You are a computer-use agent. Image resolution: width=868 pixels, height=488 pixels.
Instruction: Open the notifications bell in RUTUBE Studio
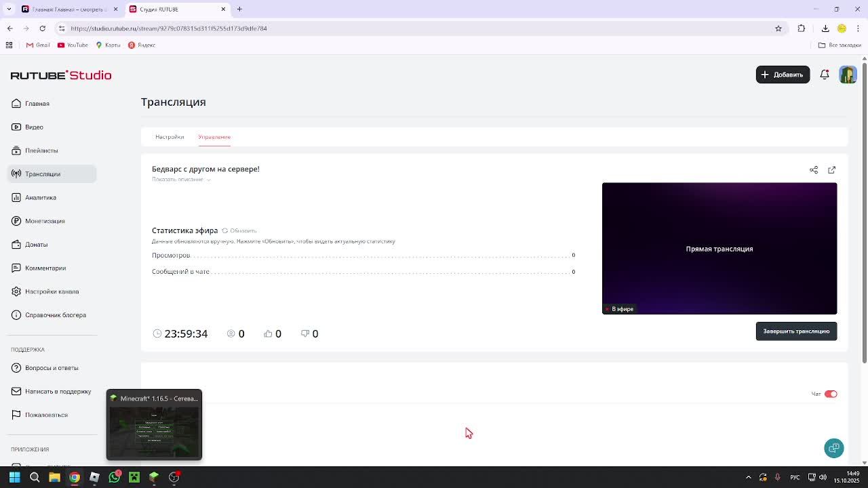[825, 75]
